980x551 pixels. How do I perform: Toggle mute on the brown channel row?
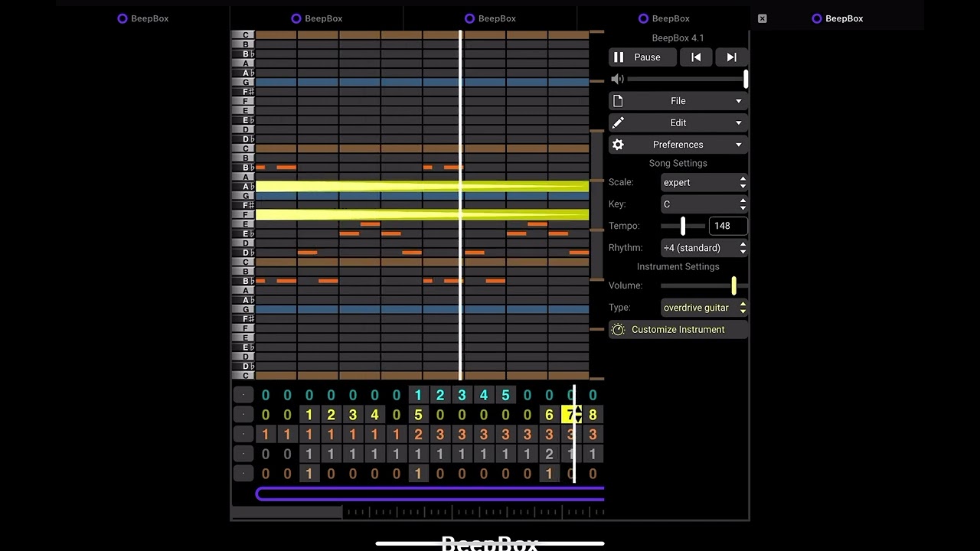(243, 474)
